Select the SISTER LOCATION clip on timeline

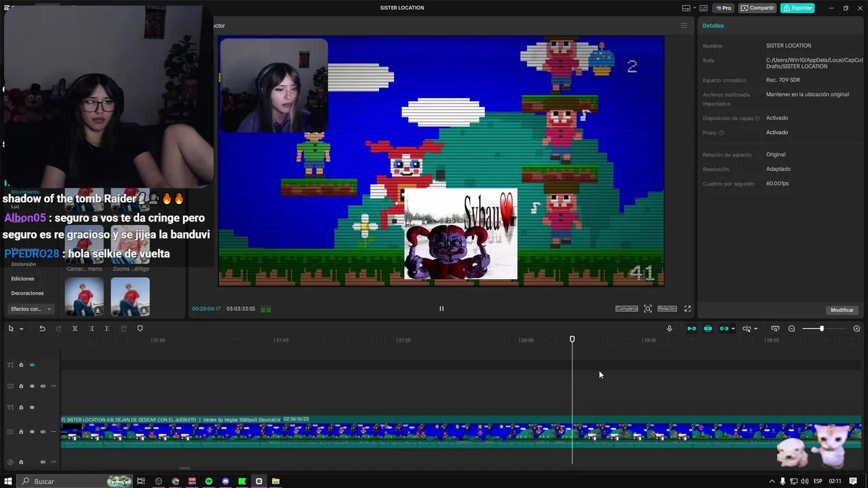coord(461,432)
